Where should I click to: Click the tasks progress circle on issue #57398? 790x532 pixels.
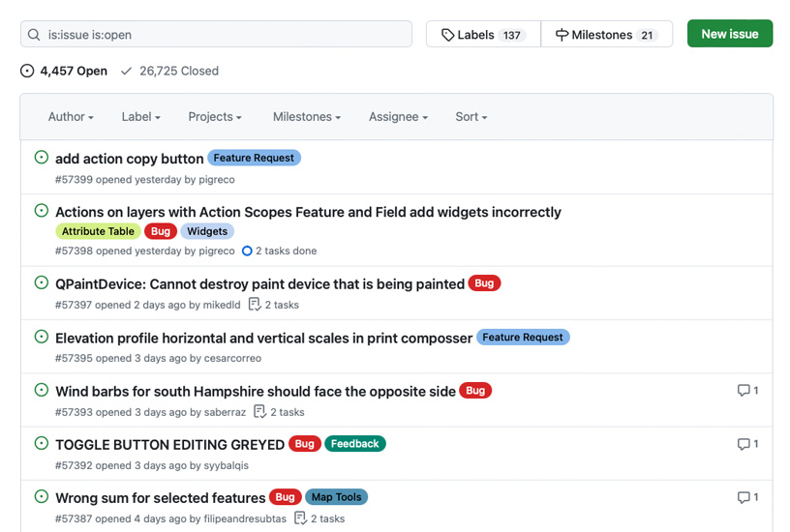click(247, 251)
